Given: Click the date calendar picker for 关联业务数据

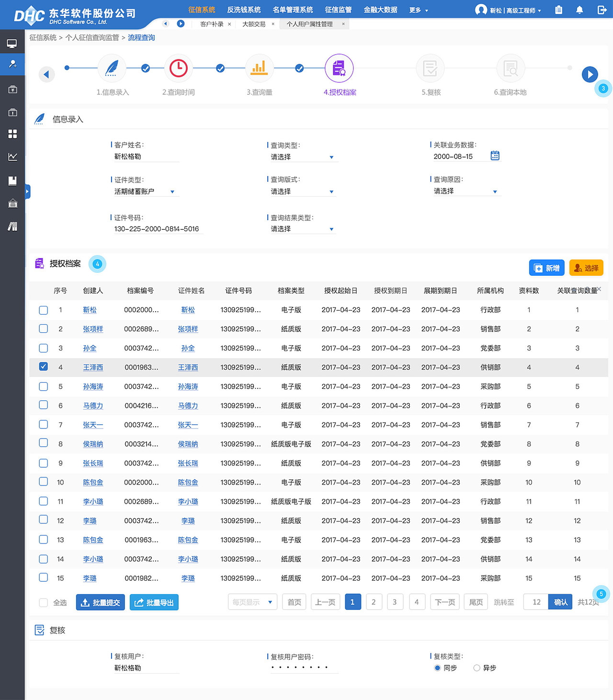Looking at the screenshot, I should coord(495,155).
